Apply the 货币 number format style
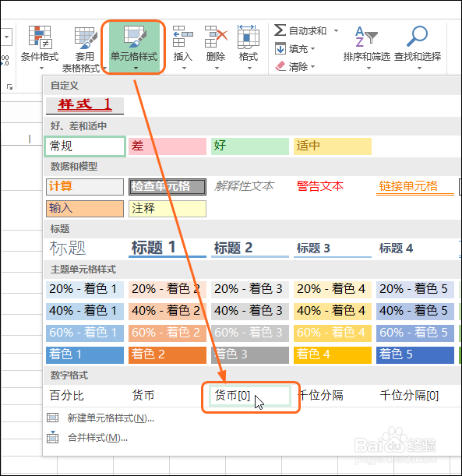Screen dimensions: 462x476 point(143,395)
